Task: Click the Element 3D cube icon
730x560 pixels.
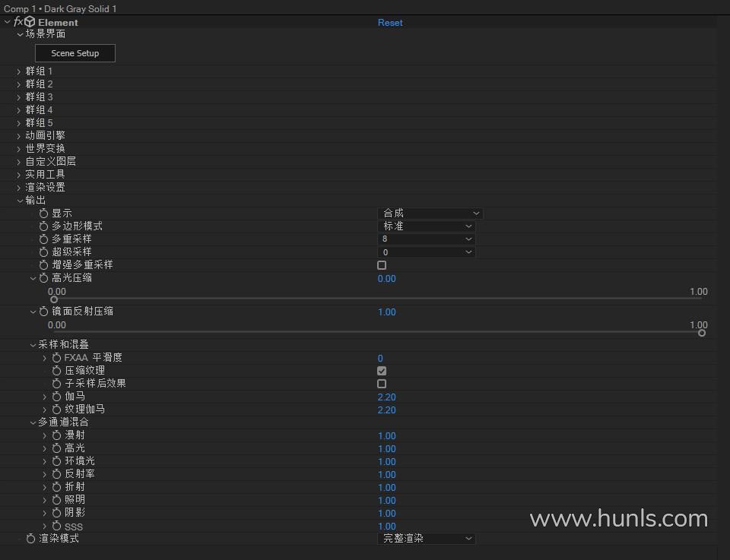Action: [30, 22]
